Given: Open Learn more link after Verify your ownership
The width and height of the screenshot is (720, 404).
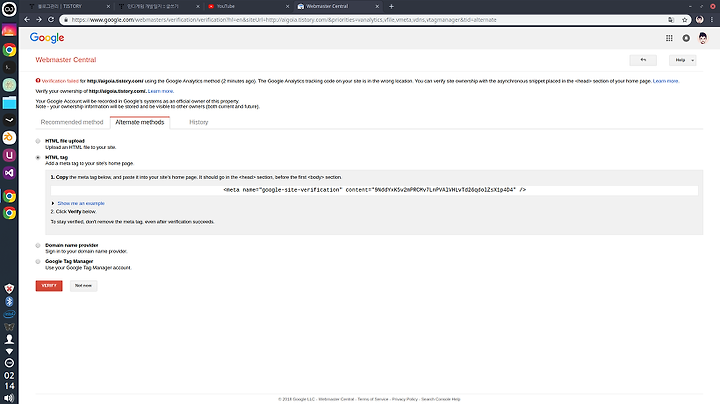Looking at the screenshot, I should tap(160, 91).
